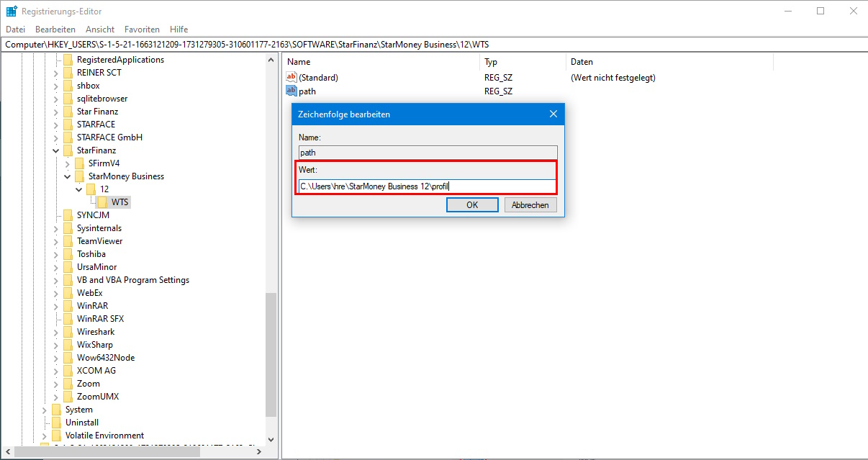Collapse the StarMoney Business node

tap(68, 176)
